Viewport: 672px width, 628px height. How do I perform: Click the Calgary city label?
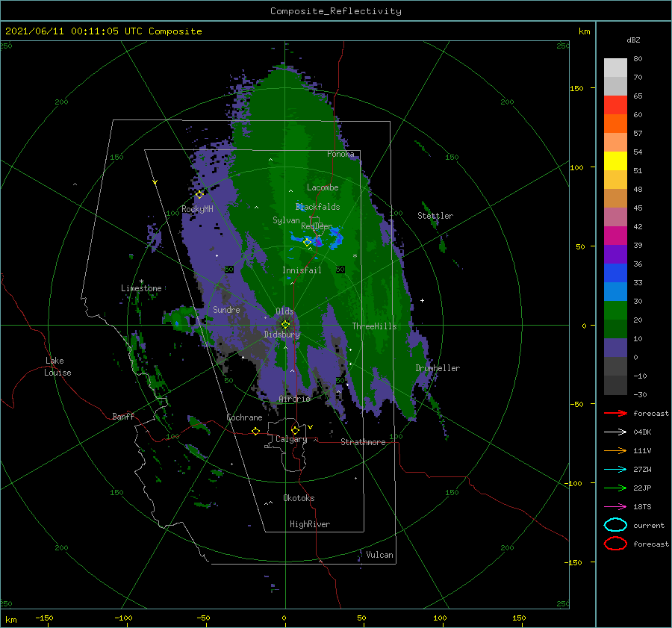[291, 439]
